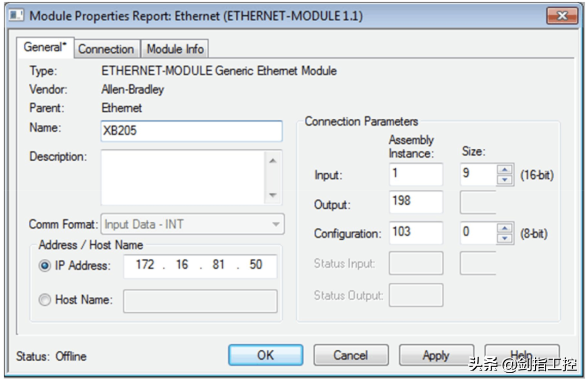
Task: Click the Input Assembly Instance field
Action: point(416,175)
